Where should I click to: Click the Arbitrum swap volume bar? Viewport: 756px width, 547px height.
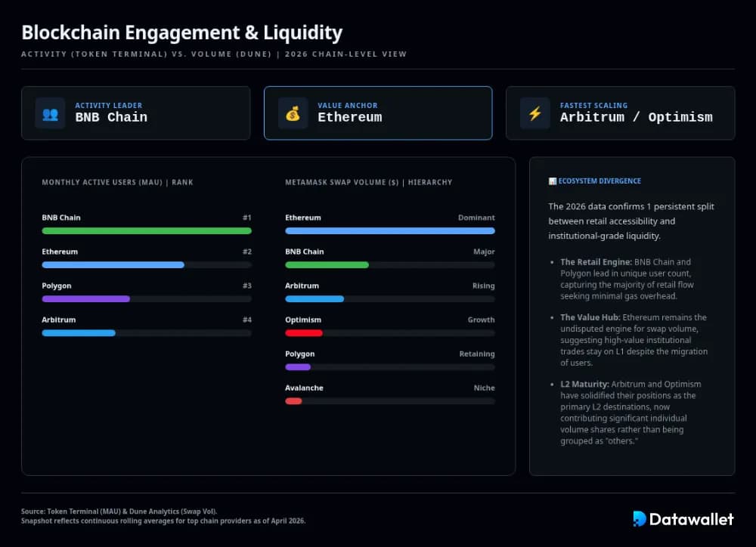314,298
